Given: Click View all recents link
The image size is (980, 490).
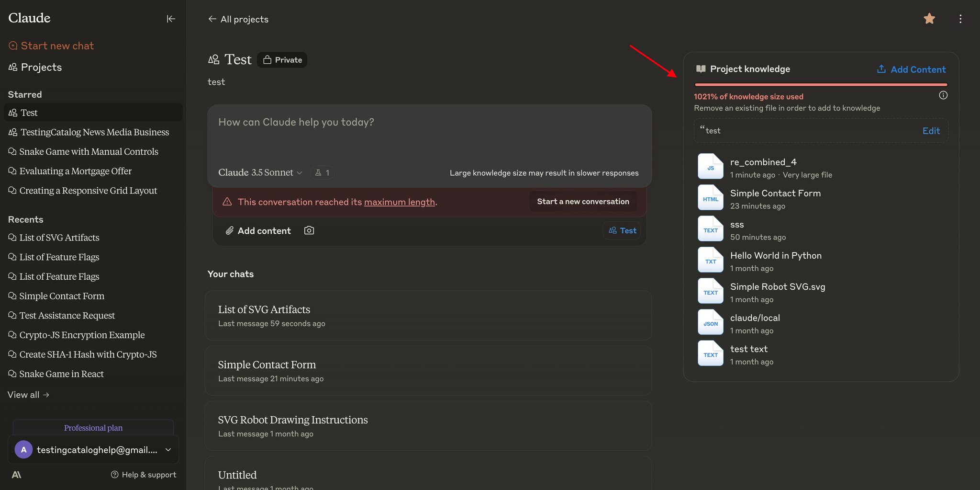Looking at the screenshot, I should [x=28, y=395].
